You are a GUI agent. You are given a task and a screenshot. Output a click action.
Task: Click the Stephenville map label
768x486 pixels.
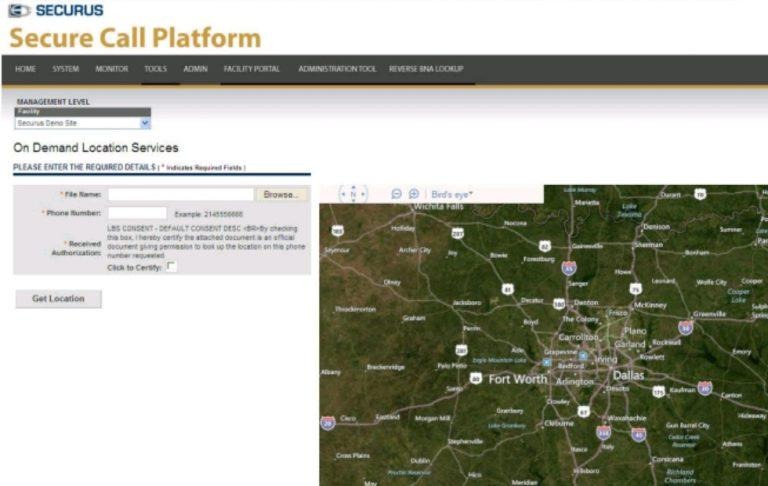(465, 441)
